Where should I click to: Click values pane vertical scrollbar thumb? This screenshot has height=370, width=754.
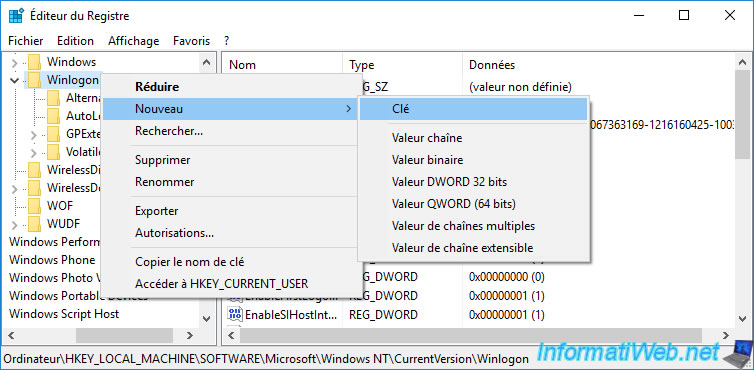tap(743, 115)
